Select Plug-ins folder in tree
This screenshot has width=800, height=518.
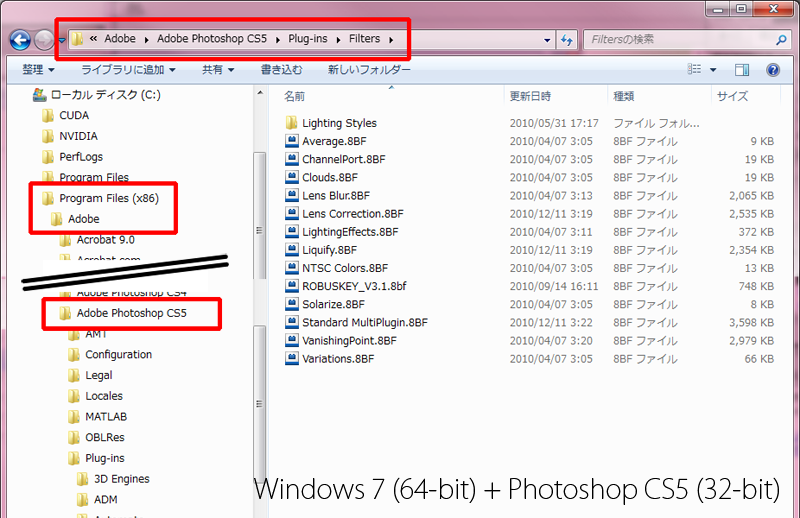coord(96,458)
